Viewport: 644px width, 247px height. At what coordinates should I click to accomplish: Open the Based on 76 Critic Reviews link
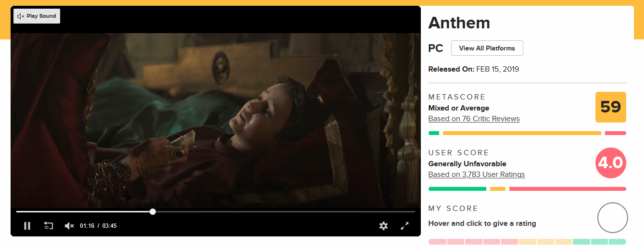[474, 119]
